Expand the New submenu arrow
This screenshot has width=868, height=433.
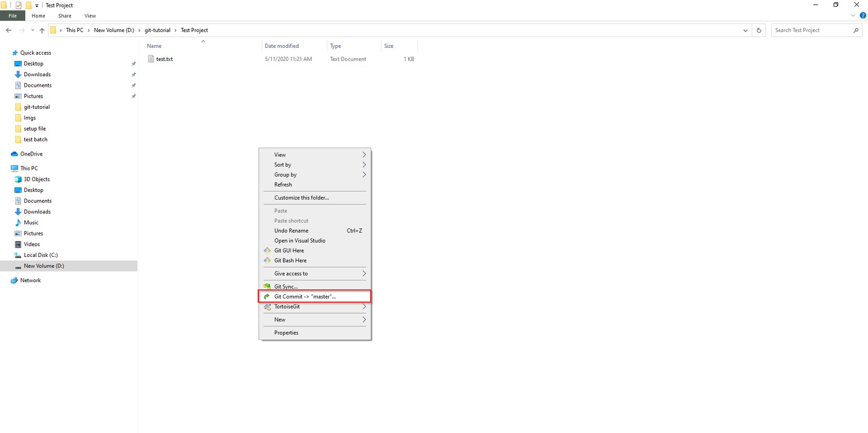point(364,319)
